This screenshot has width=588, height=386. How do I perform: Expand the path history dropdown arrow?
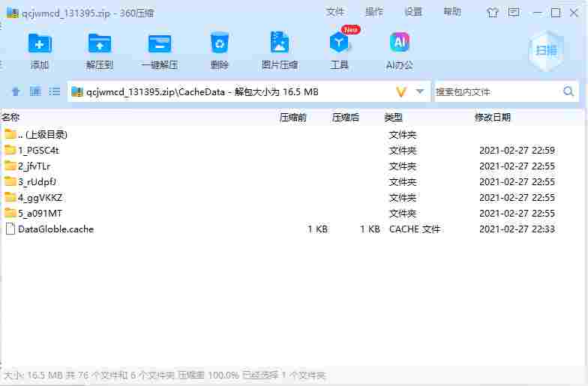[420, 91]
